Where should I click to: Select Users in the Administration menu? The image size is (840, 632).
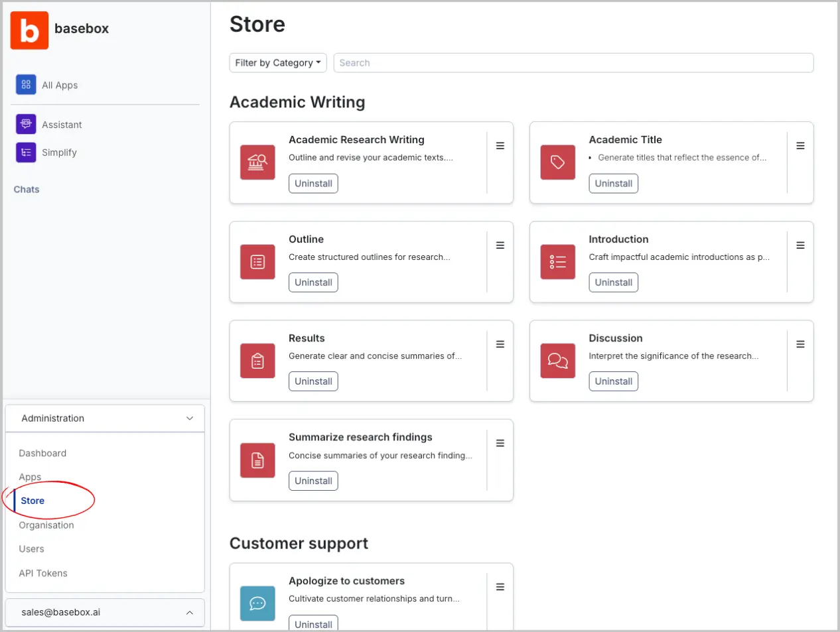point(31,549)
